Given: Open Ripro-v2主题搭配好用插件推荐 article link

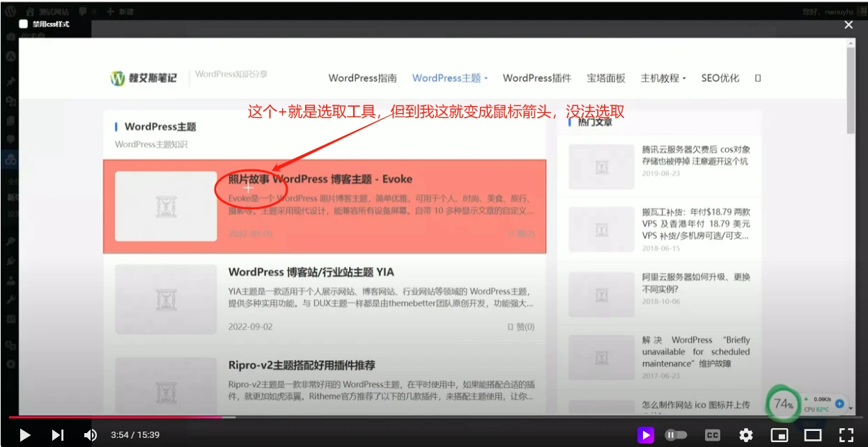Looking at the screenshot, I should [302, 365].
